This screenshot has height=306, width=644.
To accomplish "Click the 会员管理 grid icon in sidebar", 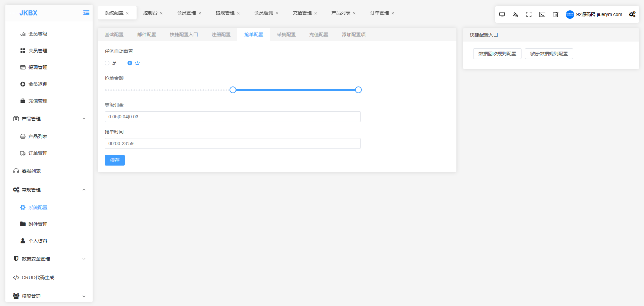I will coord(23,51).
